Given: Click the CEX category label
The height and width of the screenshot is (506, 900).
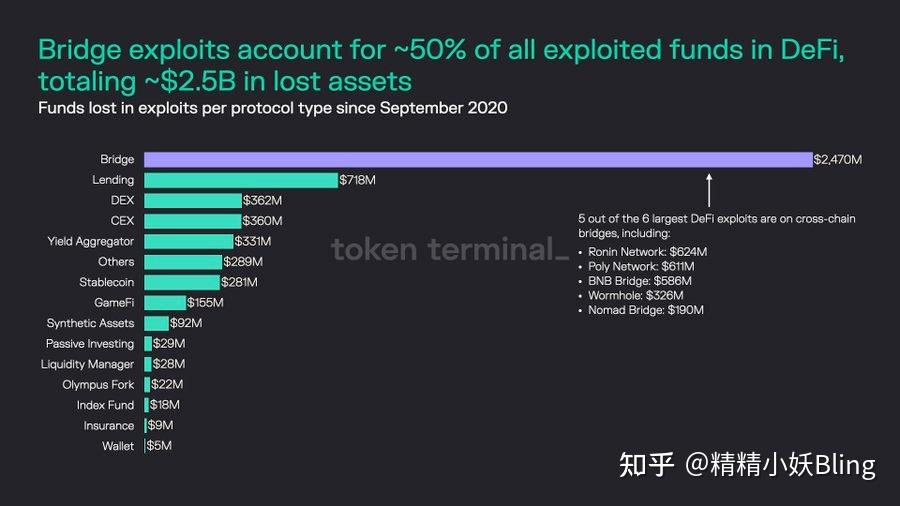Looking at the screenshot, I should click(123, 220).
